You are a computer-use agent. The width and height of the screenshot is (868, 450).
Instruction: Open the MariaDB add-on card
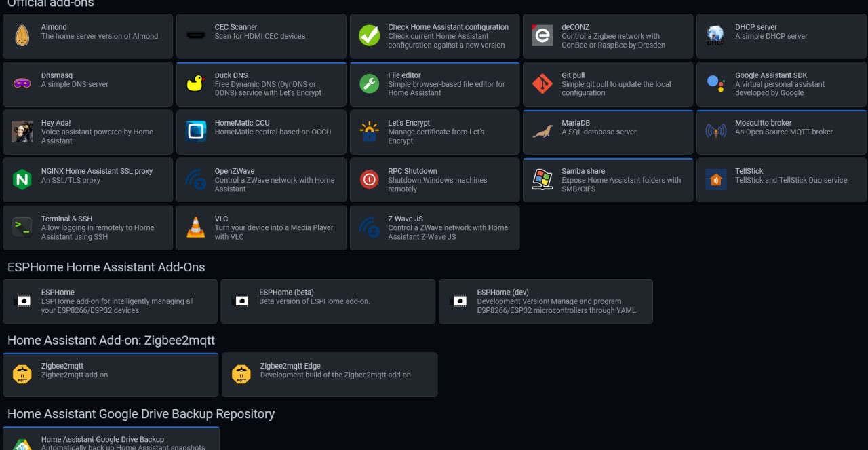click(608, 132)
